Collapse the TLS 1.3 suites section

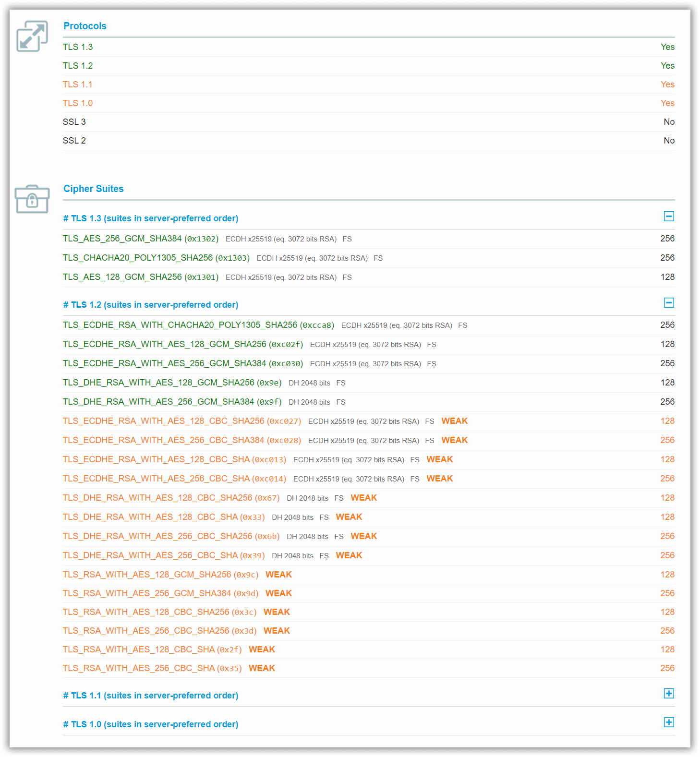pos(669,216)
